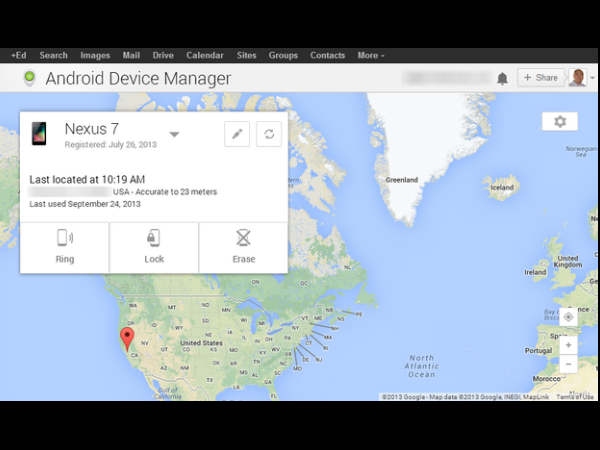Refresh Nexus 7 location

tap(269, 134)
